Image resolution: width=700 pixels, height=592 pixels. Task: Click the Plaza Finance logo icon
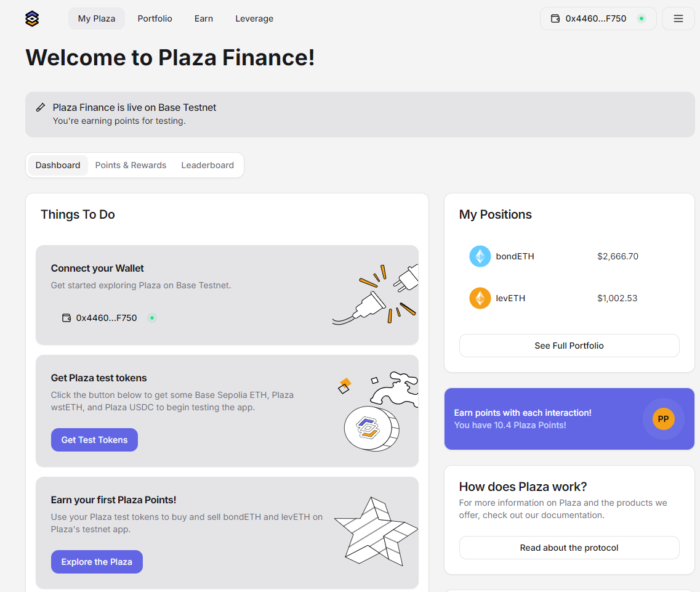tap(32, 18)
